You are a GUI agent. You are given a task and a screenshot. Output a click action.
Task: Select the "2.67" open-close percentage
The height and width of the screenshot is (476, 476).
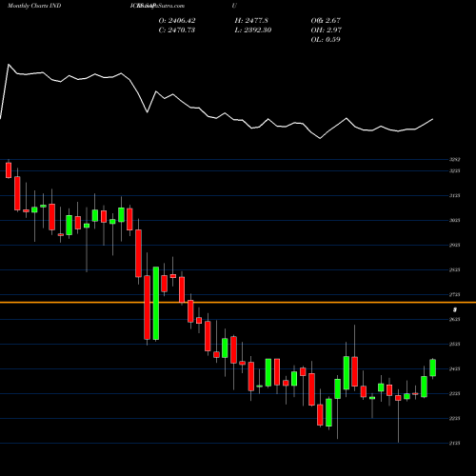332,21
